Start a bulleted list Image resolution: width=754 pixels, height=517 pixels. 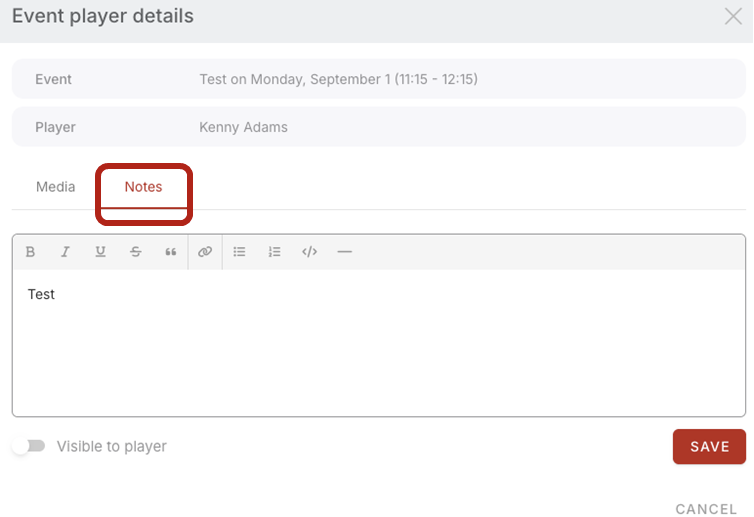coord(240,252)
